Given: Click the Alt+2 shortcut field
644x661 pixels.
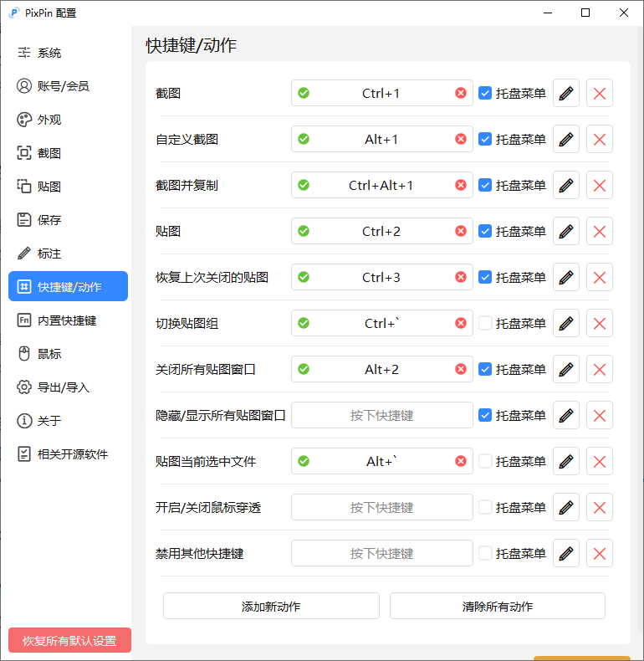Looking at the screenshot, I should [x=382, y=369].
